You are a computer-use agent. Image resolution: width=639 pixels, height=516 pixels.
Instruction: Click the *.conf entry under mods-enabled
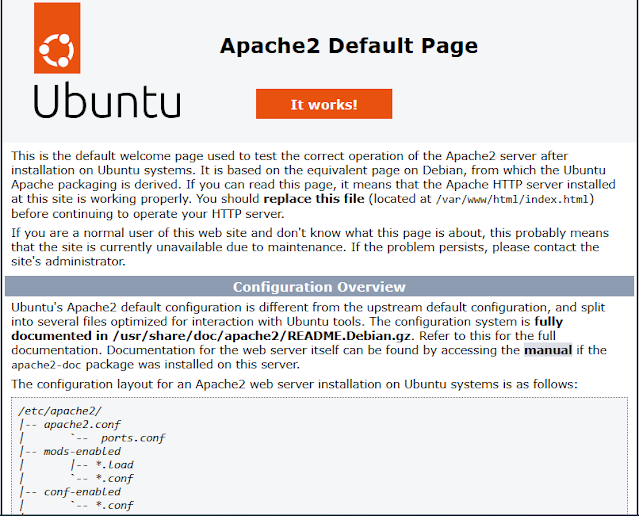point(115,478)
